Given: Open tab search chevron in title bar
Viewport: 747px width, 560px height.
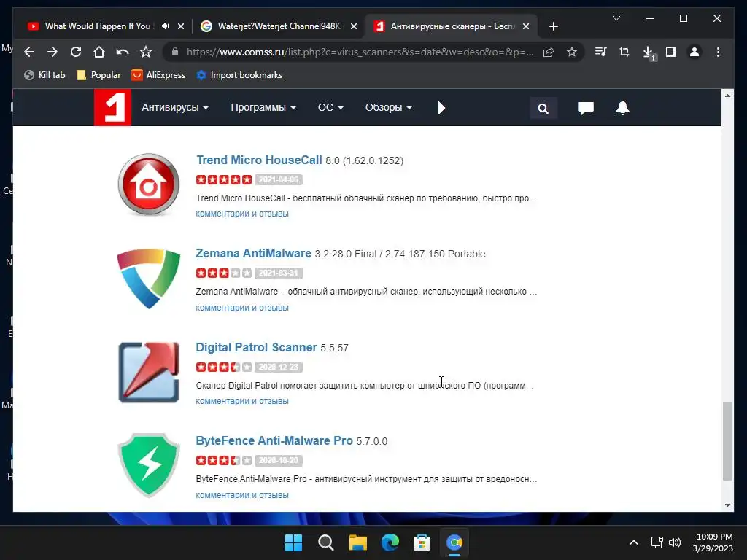Looking at the screenshot, I should (x=616, y=18).
